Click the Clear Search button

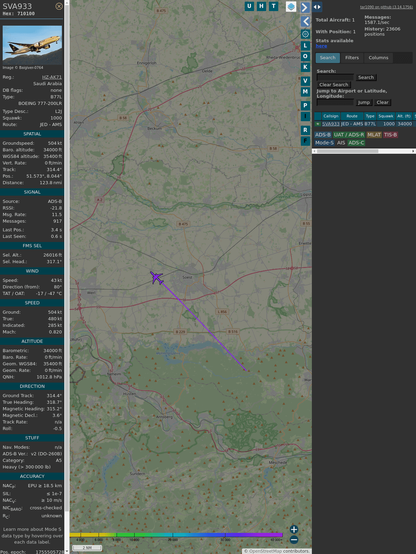tap(334, 85)
